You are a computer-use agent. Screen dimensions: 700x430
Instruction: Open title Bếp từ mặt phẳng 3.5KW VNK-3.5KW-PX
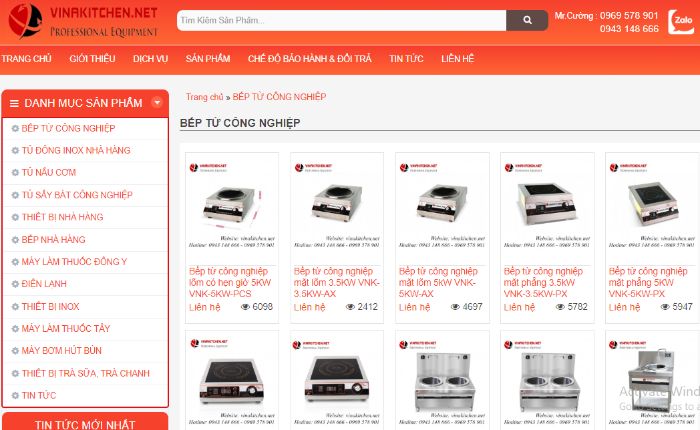coord(543,283)
